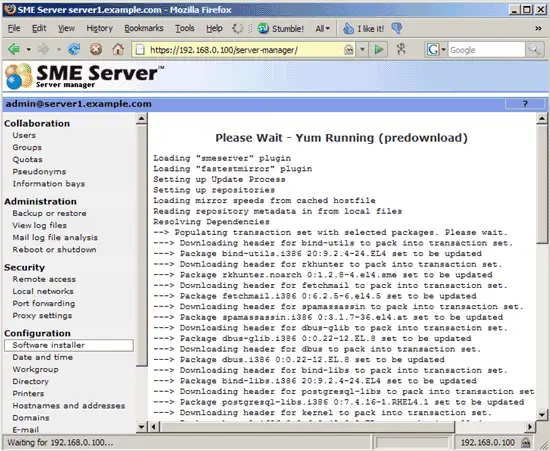Image resolution: width=550 pixels, height=451 pixels.
Task: Open Reboot or shutdown
Action: click(x=54, y=249)
